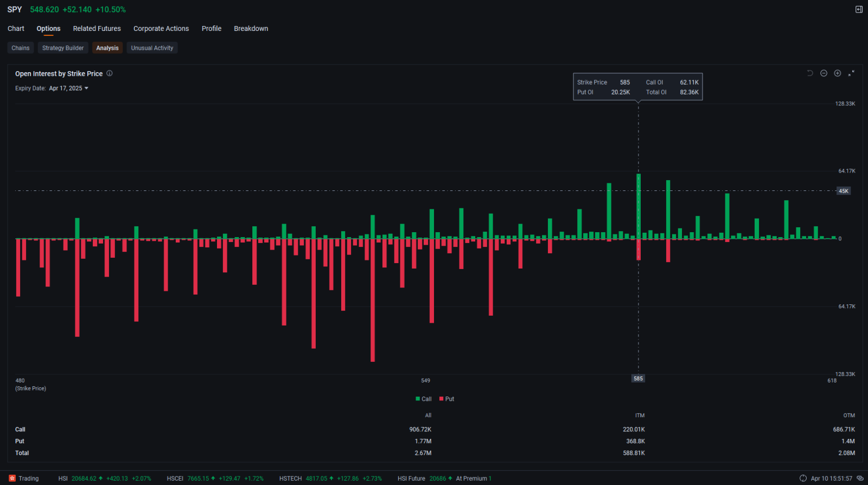
Task: Select the Options tab
Action: pyautogui.click(x=48, y=29)
